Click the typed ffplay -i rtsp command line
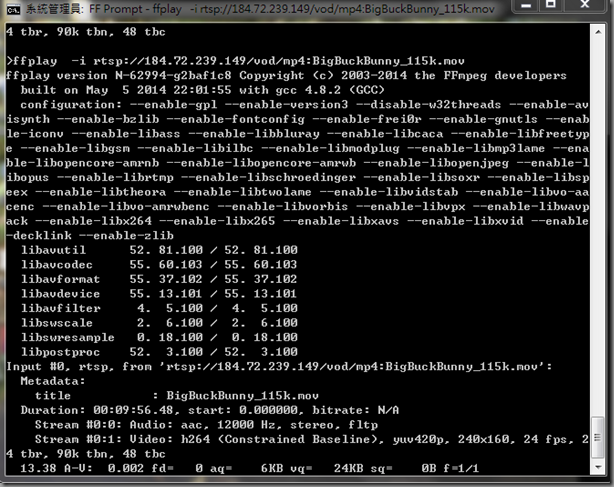The image size is (614, 487). point(235,61)
